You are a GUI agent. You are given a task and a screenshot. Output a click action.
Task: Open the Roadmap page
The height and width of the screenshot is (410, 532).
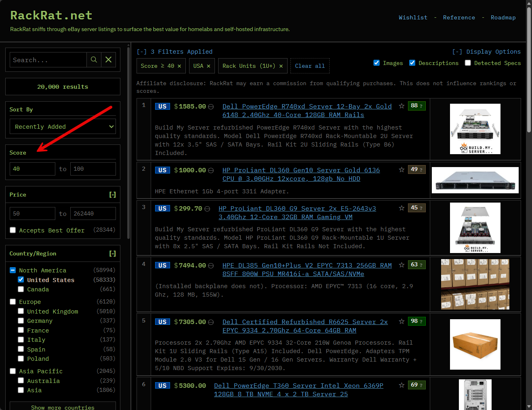(x=503, y=17)
